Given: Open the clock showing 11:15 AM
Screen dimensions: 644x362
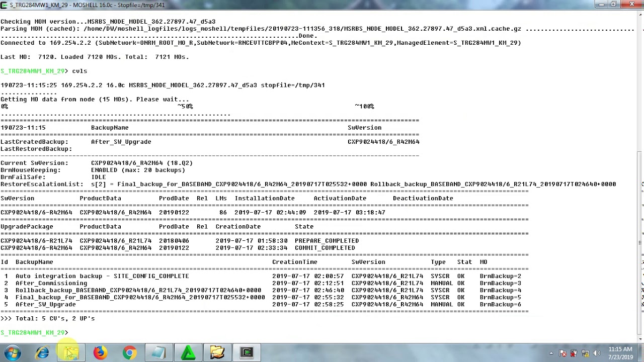Looking at the screenshot, I should point(620,353).
